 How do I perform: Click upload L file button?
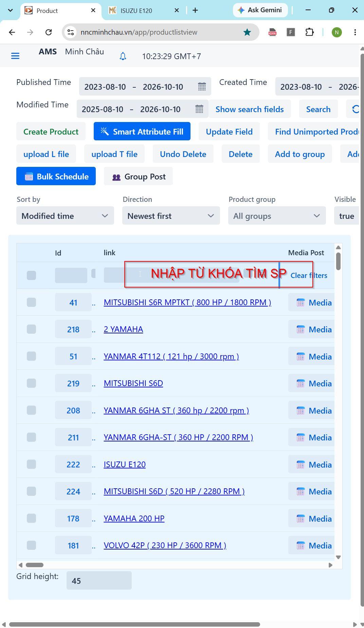[46, 154]
